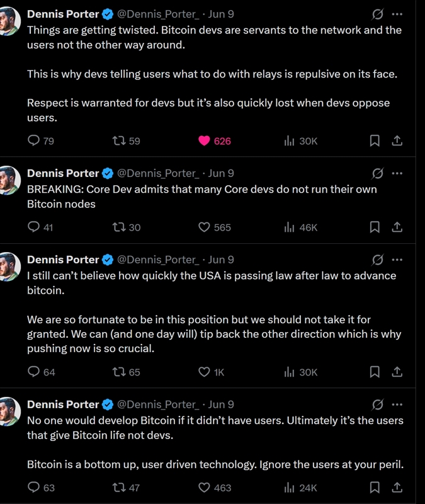
Task: View analytics of the first tweet (30K views)
Action: [290, 141]
